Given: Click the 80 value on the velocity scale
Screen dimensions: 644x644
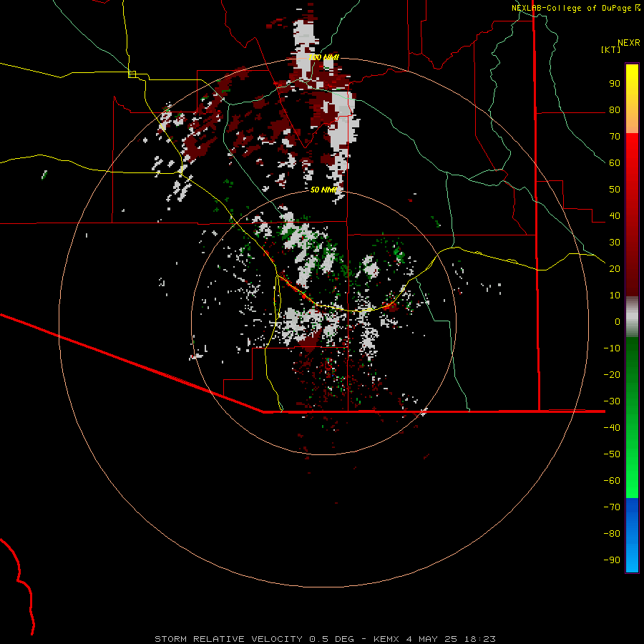Looking at the screenshot, I should (615, 109).
